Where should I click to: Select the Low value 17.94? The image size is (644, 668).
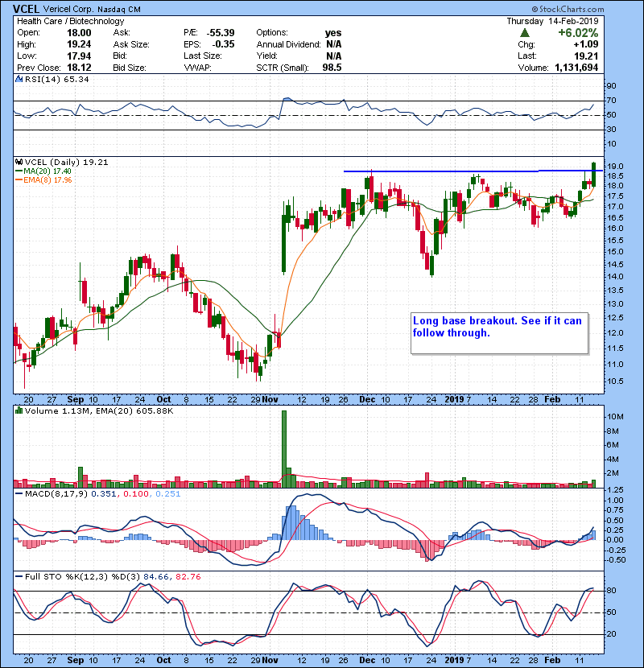[79, 56]
